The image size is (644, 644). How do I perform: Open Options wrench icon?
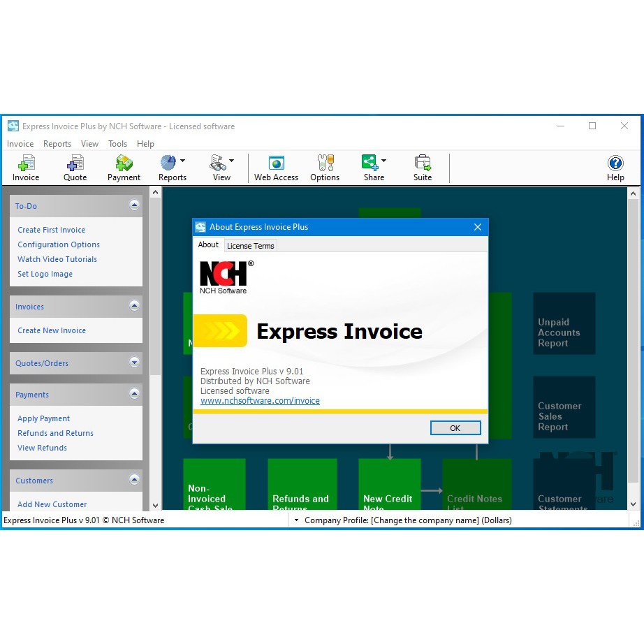(x=325, y=164)
